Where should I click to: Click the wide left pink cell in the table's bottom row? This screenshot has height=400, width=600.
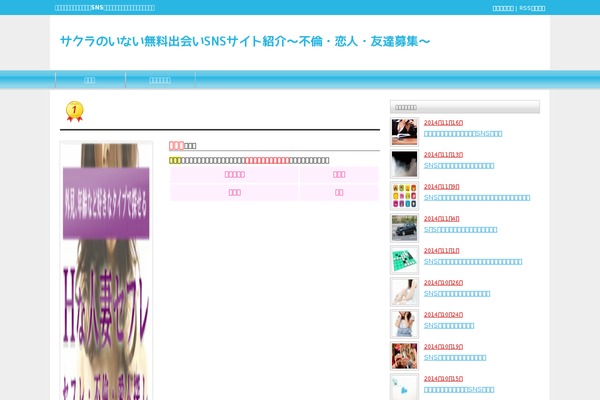(234, 193)
